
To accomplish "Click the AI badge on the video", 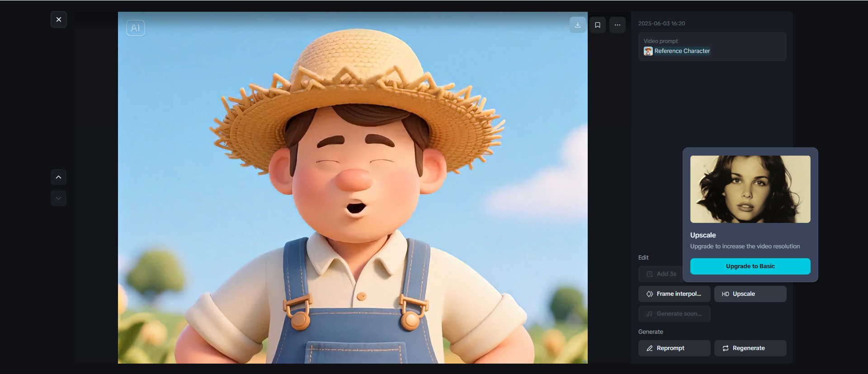I will click(x=136, y=28).
